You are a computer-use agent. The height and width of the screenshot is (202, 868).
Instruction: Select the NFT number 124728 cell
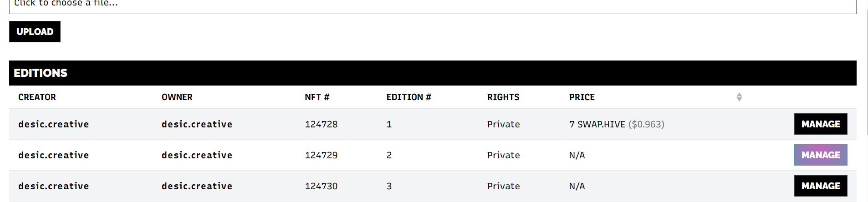point(321,124)
